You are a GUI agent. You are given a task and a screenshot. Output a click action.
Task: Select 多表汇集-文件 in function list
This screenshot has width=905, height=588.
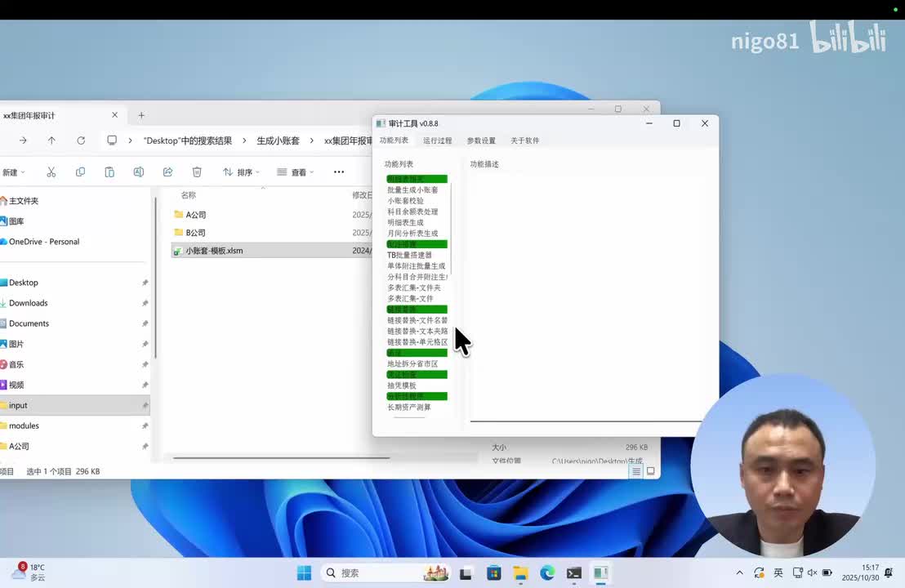coord(410,298)
